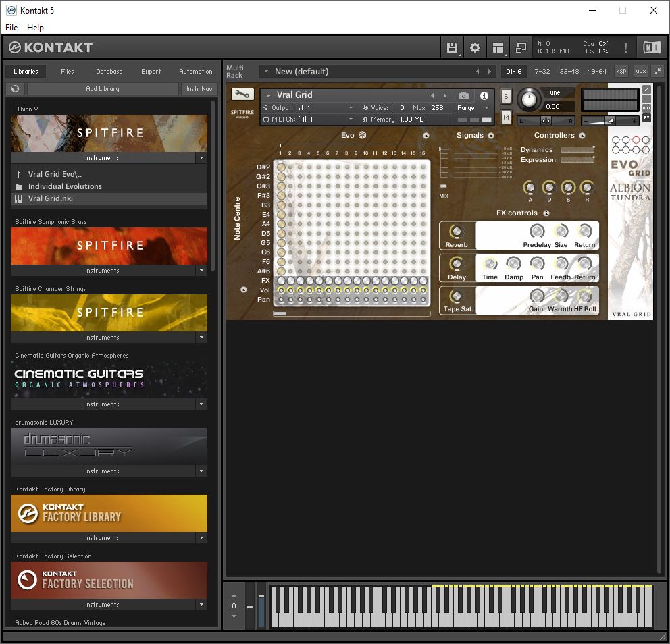Click Instruments under Albion V library
Screen dimensions: 670x644
pyautogui.click(x=102, y=158)
